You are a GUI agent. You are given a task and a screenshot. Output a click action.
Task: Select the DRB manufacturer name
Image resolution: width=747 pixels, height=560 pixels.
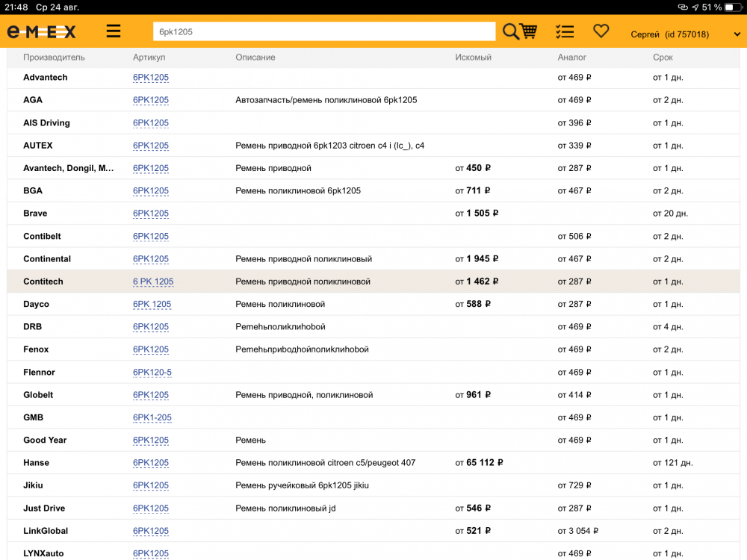pos(32,327)
